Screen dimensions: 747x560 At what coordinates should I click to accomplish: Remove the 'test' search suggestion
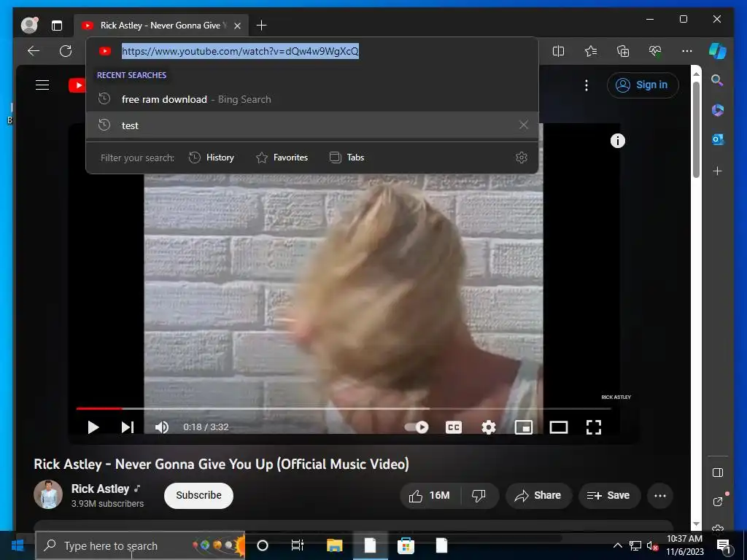coord(524,125)
